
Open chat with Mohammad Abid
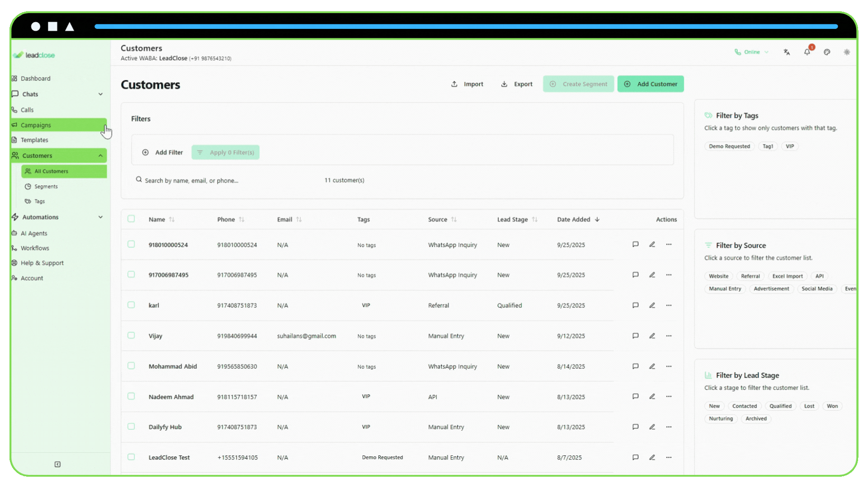635,366
